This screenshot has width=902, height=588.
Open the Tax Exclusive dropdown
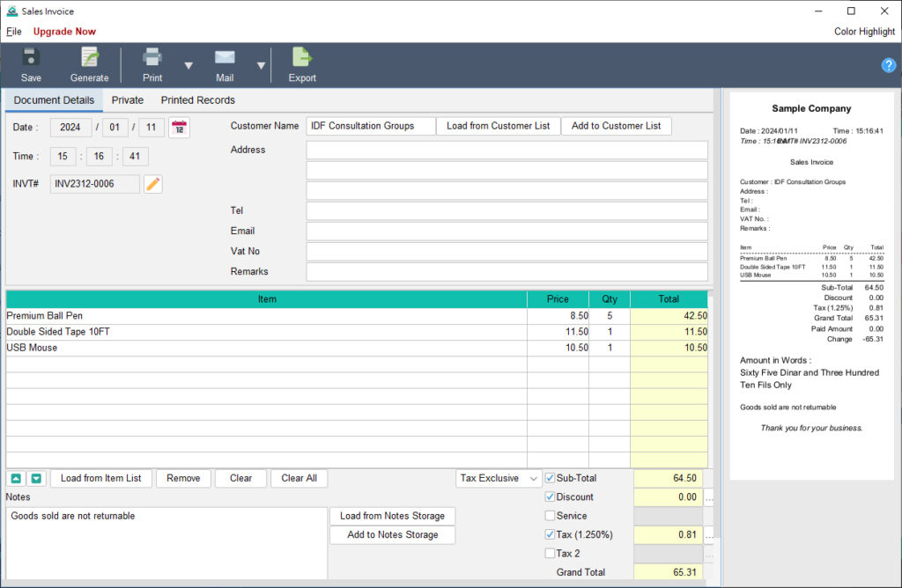tap(499, 478)
